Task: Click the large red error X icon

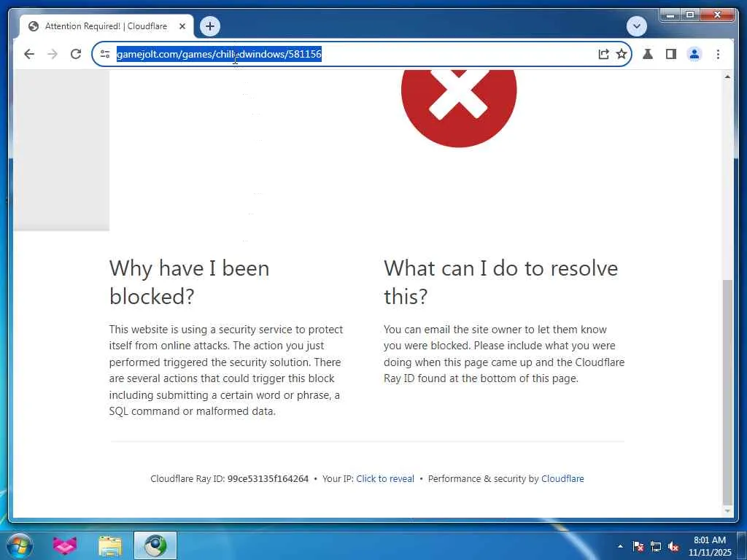Action: [459, 109]
